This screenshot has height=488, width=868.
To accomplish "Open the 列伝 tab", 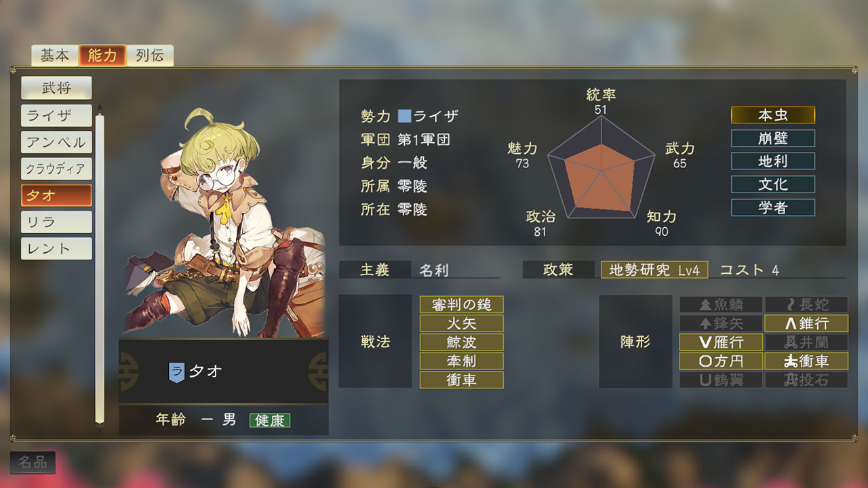I will click(150, 56).
